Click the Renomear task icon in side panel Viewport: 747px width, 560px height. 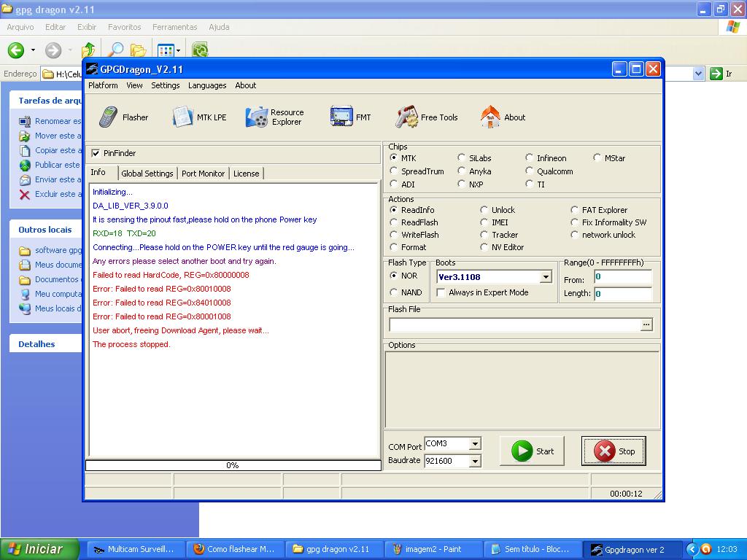(24, 122)
